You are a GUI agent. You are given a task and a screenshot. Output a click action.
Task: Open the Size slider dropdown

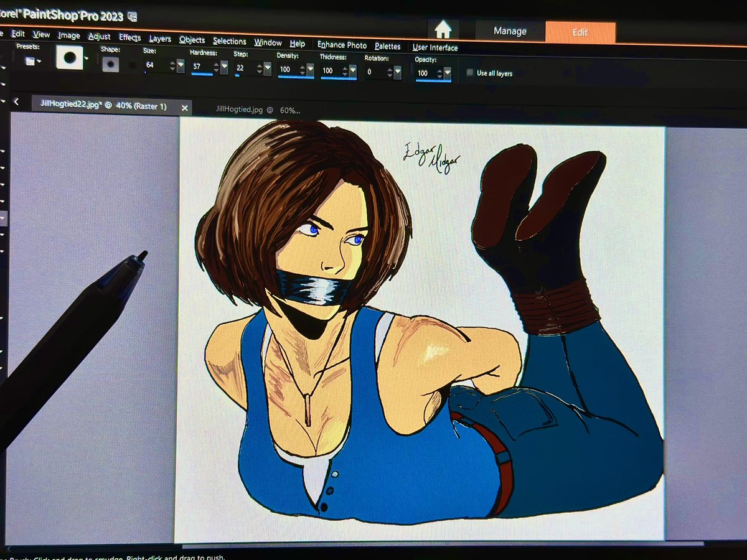click(181, 66)
